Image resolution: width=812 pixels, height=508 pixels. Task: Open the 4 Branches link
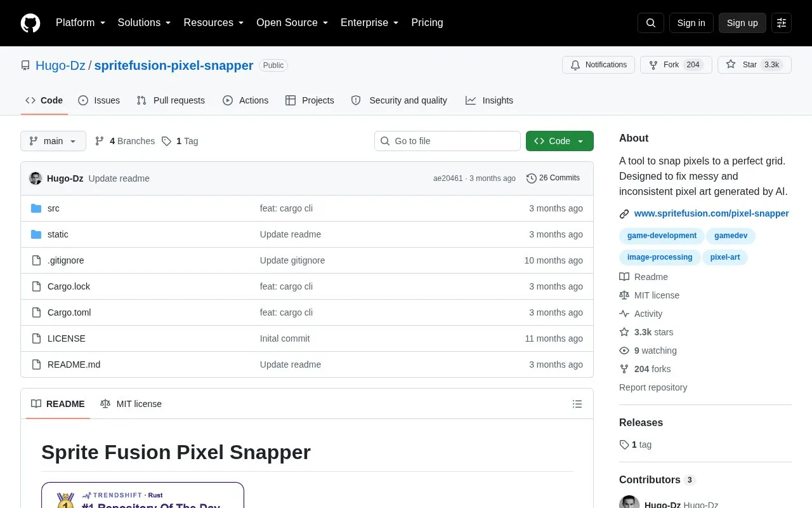point(125,141)
